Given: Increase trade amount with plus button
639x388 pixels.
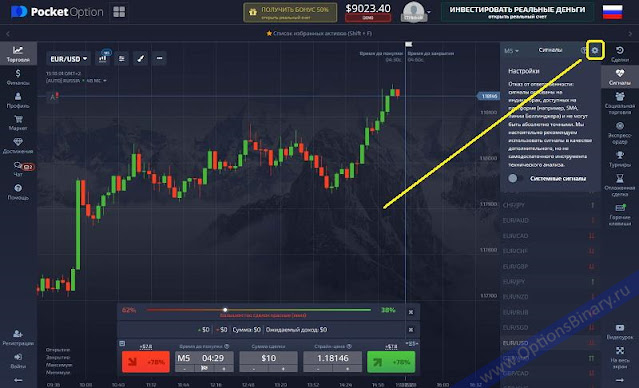Looking at the screenshot, I should pyautogui.click(x=283, y=368).
